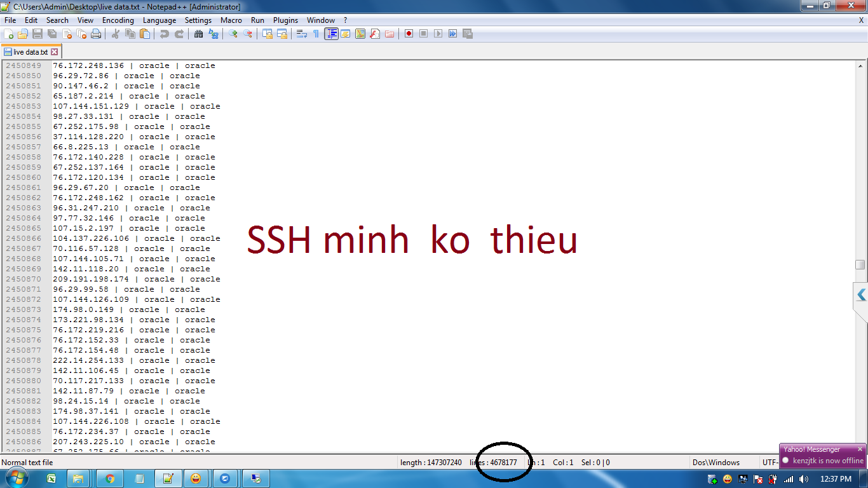This screenshot has width=868, height=488.
Task: Click the Zoom Out magnifier icon
Action: [x=248, y=34]
